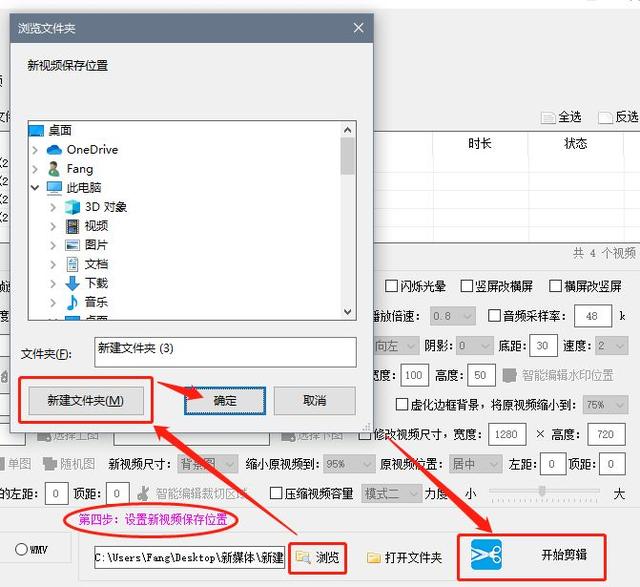Viewport: 640px width, 587px height.
Task: Enable 闪烁光晕 checkbox
Action: pyautogui.click(x=391, y=286)
